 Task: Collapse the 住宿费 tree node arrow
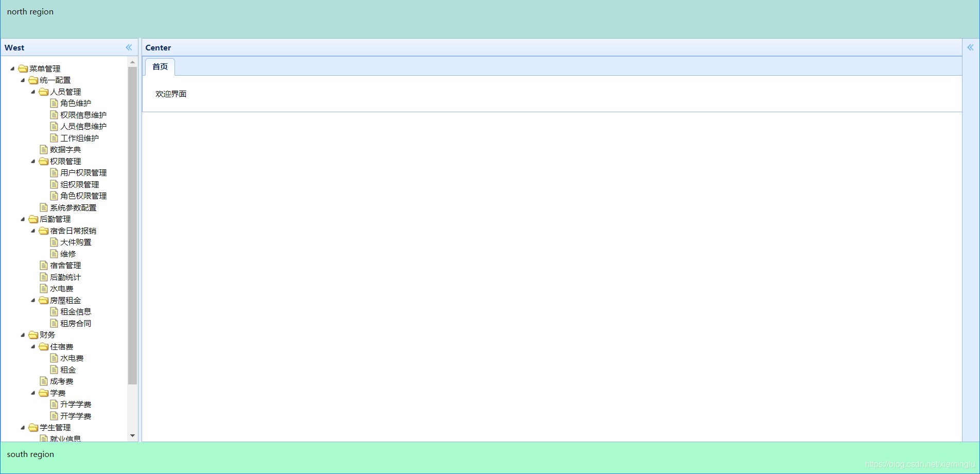click(x=33, y=346)
